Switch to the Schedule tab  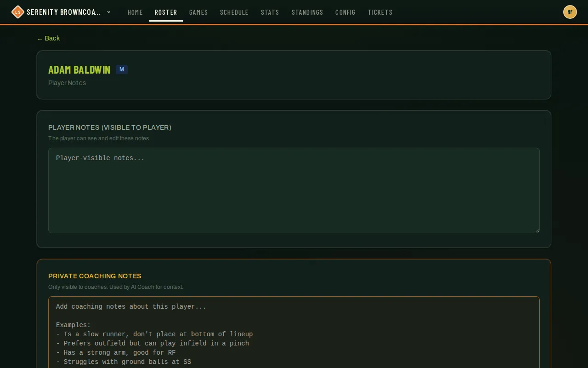point(234,12)
